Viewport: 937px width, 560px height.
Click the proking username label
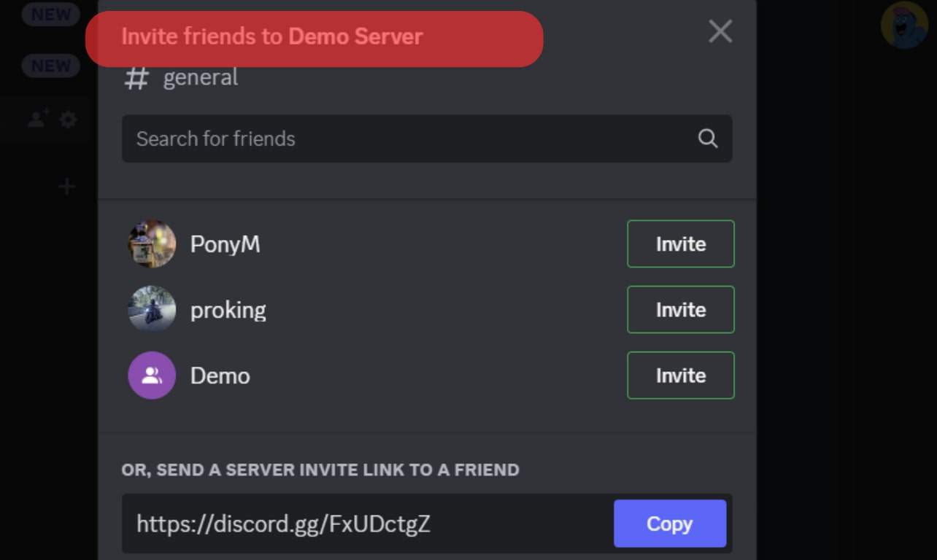pos(228,310)
